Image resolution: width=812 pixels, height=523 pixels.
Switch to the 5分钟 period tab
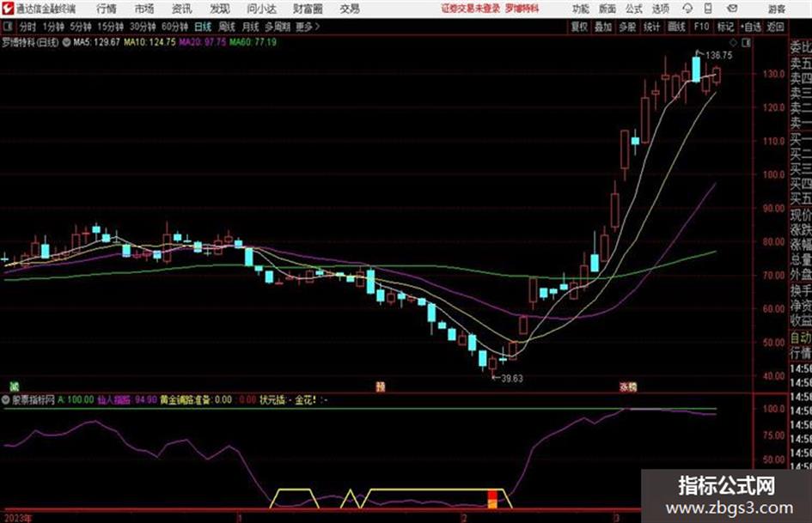[x=80, y=27]
